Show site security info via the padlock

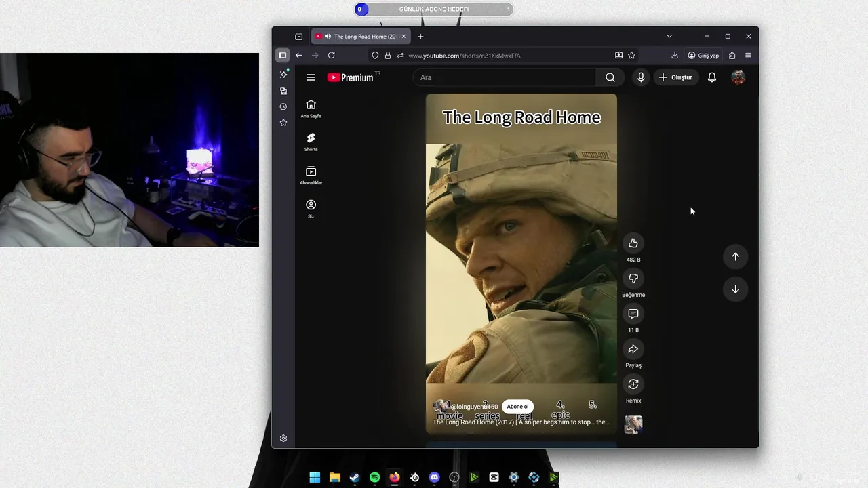pos(388,56)
